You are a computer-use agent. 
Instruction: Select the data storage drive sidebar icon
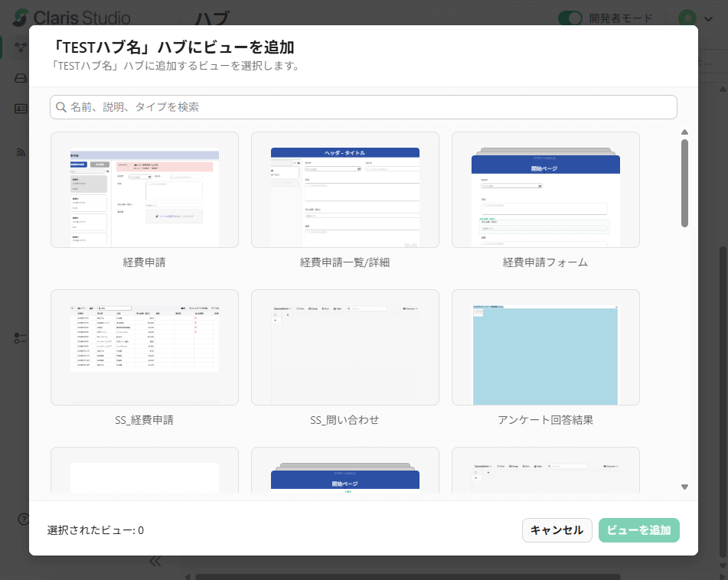(21, 78)
